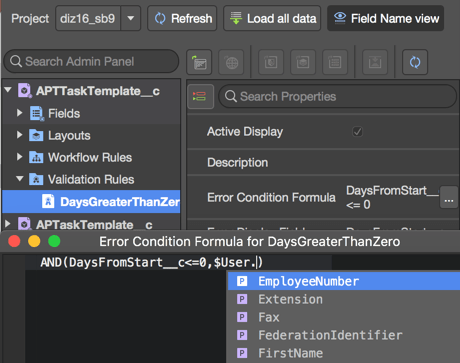
Task: Open formula editor with the ellipsis button
Action: (449, 197)
